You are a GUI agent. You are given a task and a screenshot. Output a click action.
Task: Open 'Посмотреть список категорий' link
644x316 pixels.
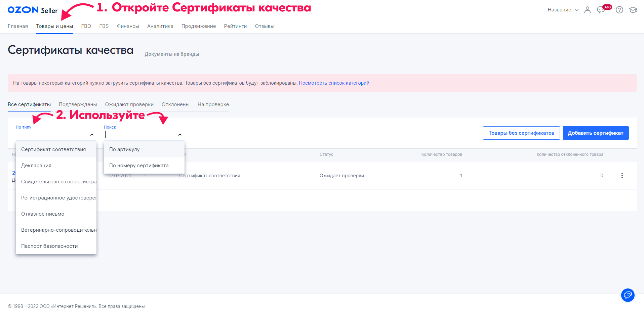tap(334, 83)
